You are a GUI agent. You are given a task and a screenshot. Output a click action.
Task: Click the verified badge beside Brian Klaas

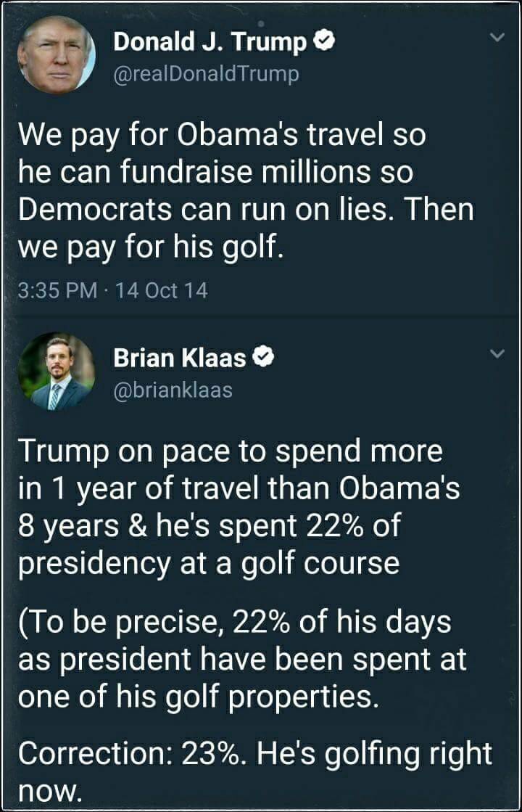(x=264, y=357)
